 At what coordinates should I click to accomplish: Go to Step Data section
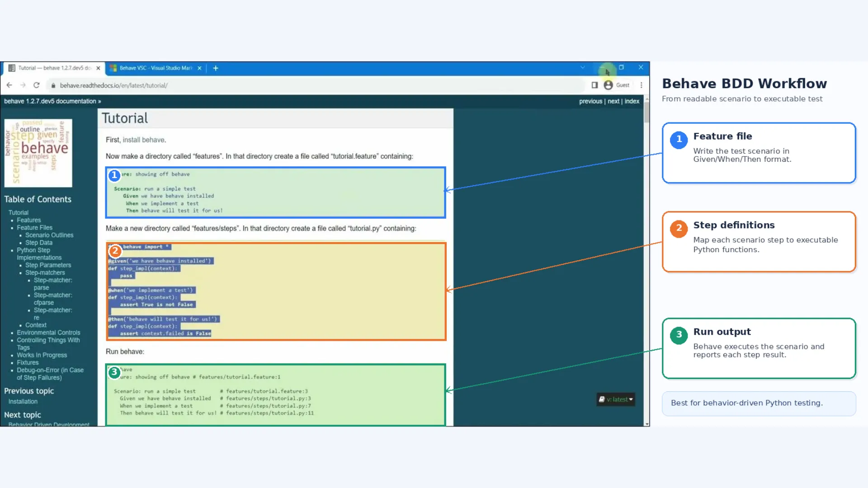38,243
